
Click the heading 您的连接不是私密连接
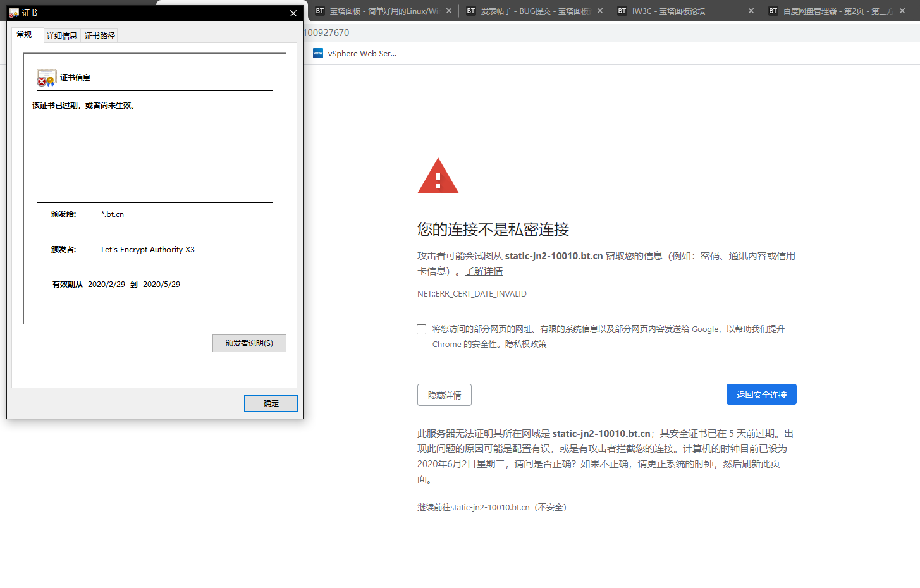tap(493, 230)
